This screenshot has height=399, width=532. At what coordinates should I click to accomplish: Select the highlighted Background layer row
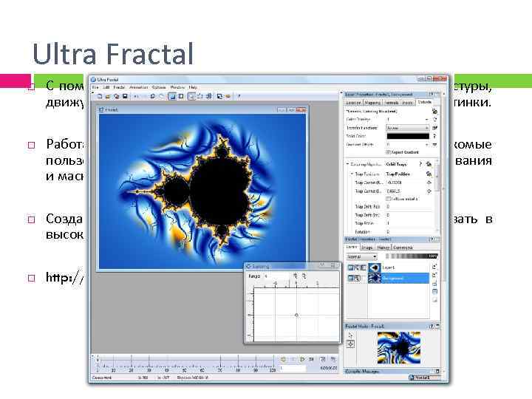pyautogui.click(x=399, y=279)
